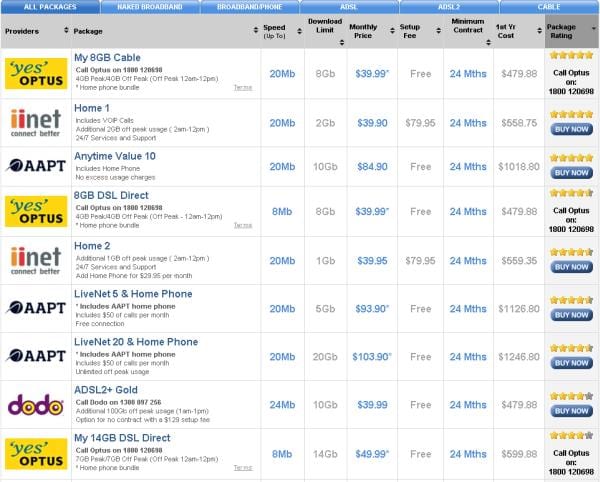Switch to the ADSL tab
Viewport: 600px width, 482px height.
click(x=349, y=7)
